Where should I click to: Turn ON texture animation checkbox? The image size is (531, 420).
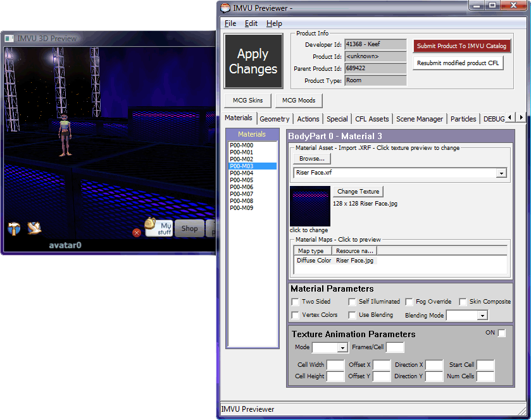[x=501, y=333]
